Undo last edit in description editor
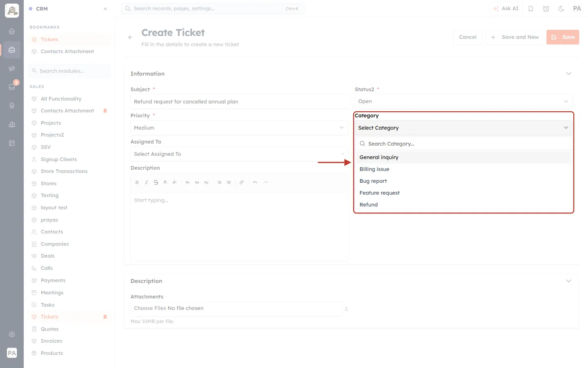This screenshot has width=588, height=368. pos(255,182)
